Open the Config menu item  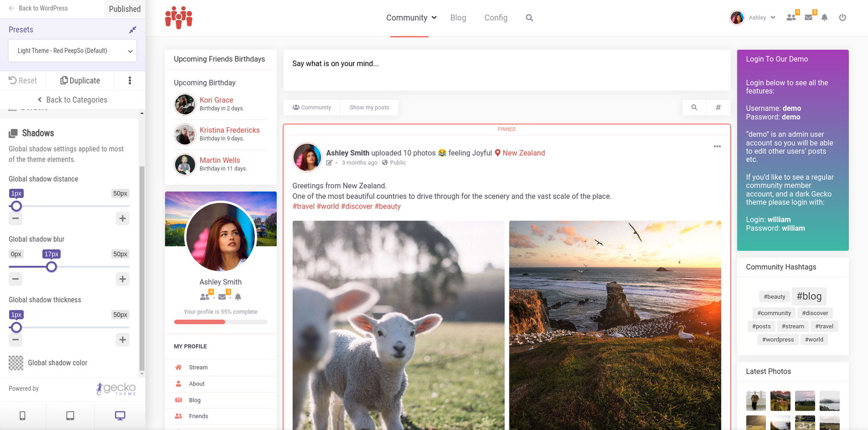pos(496,18)
